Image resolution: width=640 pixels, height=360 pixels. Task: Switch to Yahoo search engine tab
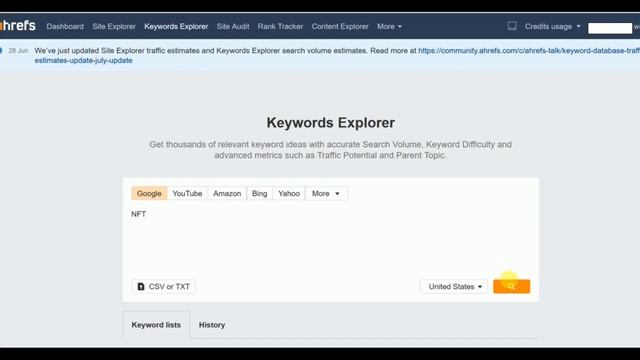(x=289, y=193)
